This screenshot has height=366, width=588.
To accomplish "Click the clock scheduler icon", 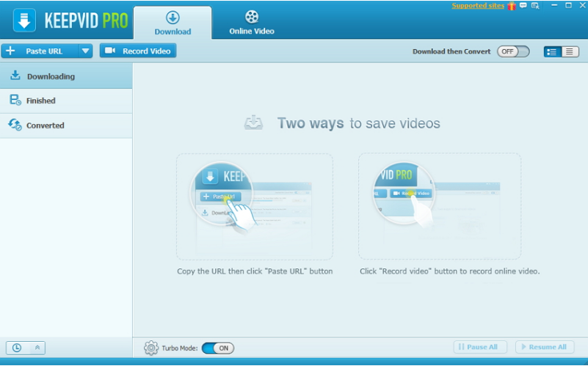I will (17, 348).
